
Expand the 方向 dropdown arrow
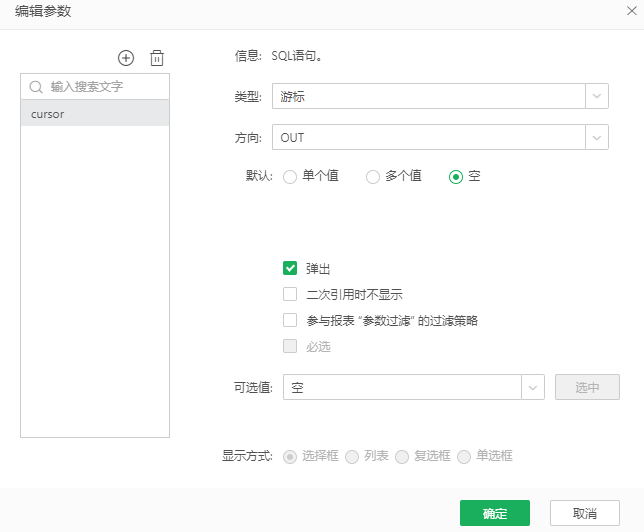click(x=596, y=136)
